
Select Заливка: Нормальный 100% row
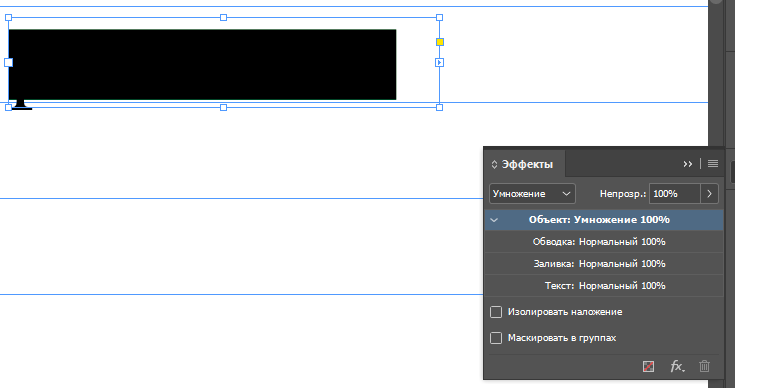pos(604,264)
